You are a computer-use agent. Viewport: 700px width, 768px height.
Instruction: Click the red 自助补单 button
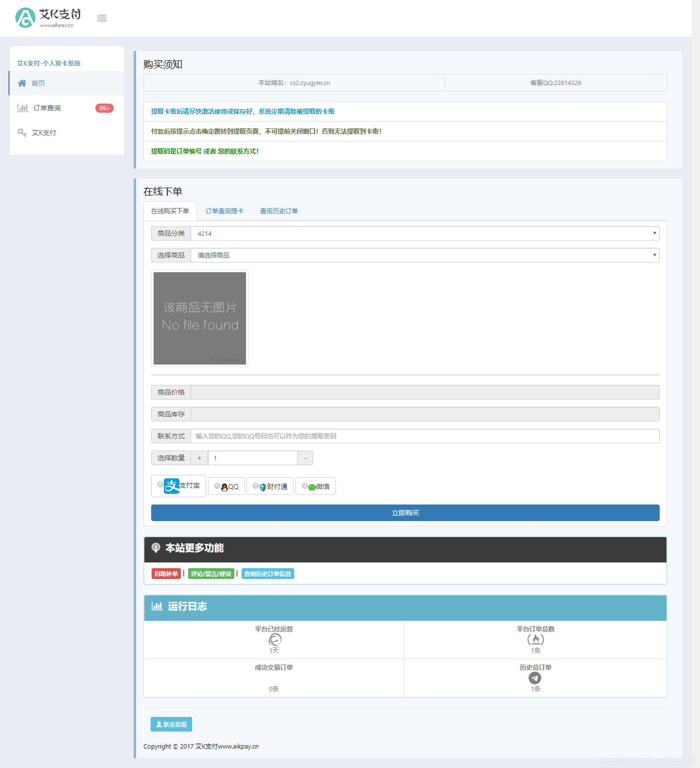[166, 574]
